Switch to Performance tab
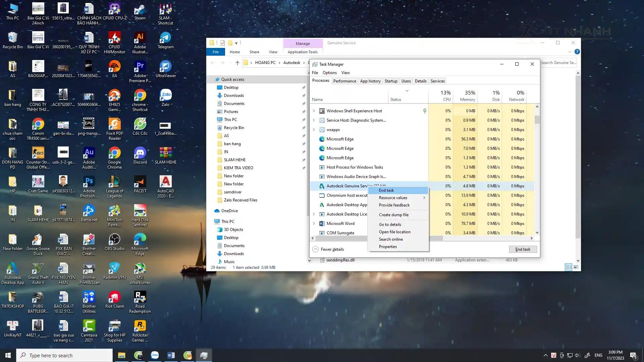Screen dimensions: 644x362 click(x=344, y=81)
